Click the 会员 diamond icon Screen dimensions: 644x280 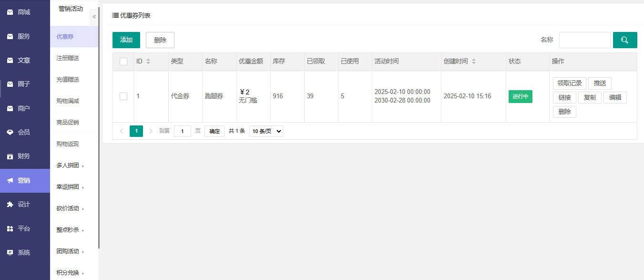point(10,133)
